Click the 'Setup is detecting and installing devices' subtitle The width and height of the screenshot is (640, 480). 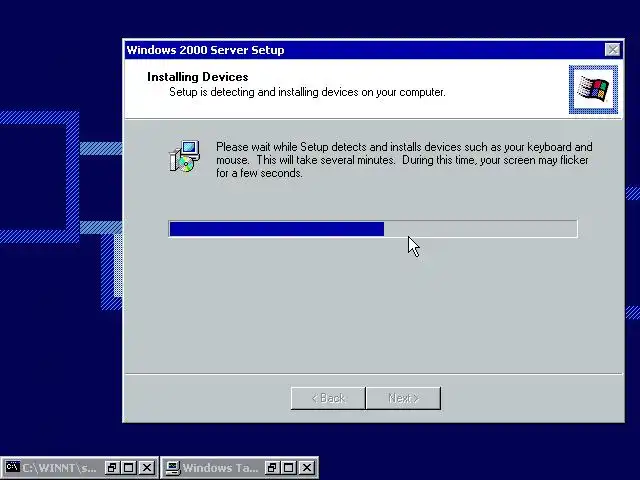click(307, 92)
